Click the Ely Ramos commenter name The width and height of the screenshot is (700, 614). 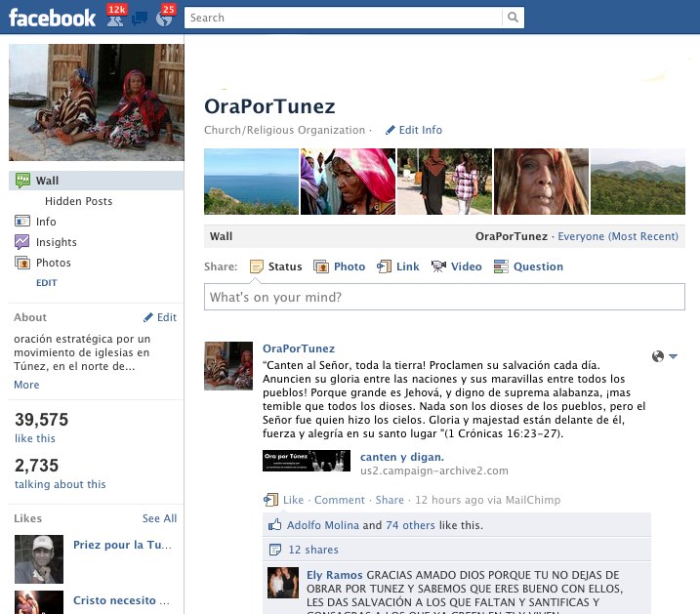point(334,575)
